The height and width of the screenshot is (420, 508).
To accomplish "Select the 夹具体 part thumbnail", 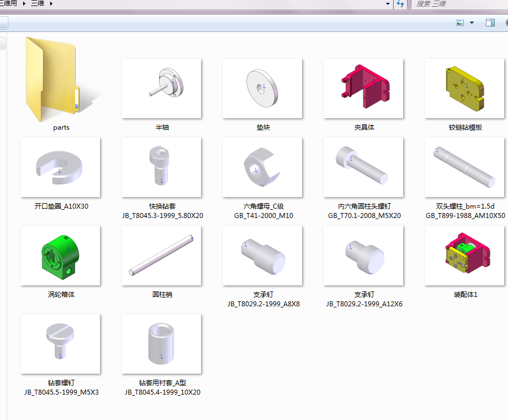I will click(363, 88).
